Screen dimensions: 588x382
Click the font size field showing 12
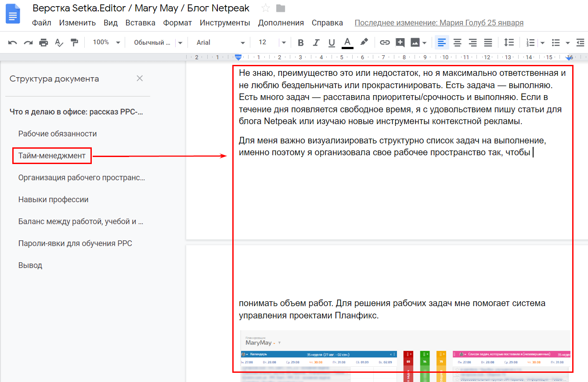click(263, 43)
